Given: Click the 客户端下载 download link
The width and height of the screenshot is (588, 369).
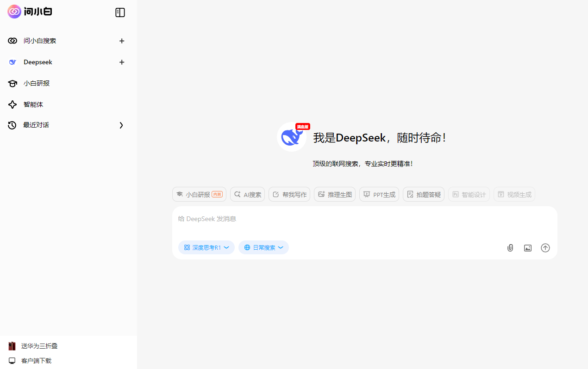Looking at the screenshot, I should pyautogui.click(x=37, y=361).
